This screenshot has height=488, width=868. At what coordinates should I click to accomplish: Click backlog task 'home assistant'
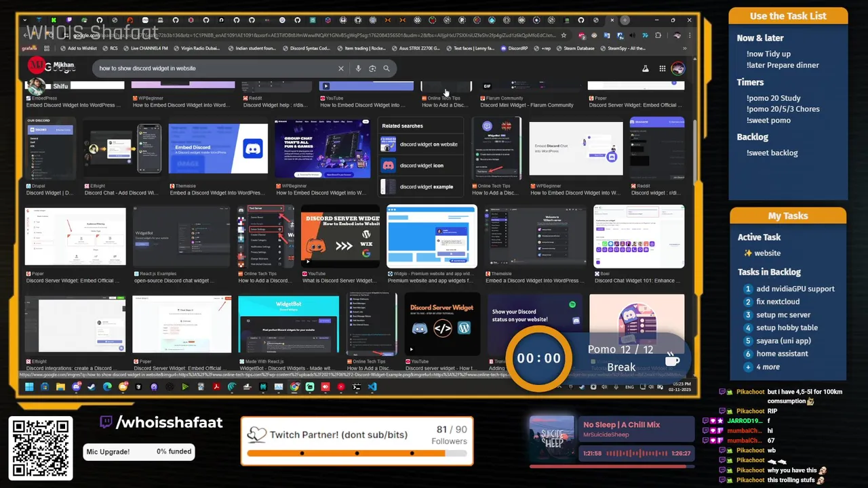[x=782, y=354]
